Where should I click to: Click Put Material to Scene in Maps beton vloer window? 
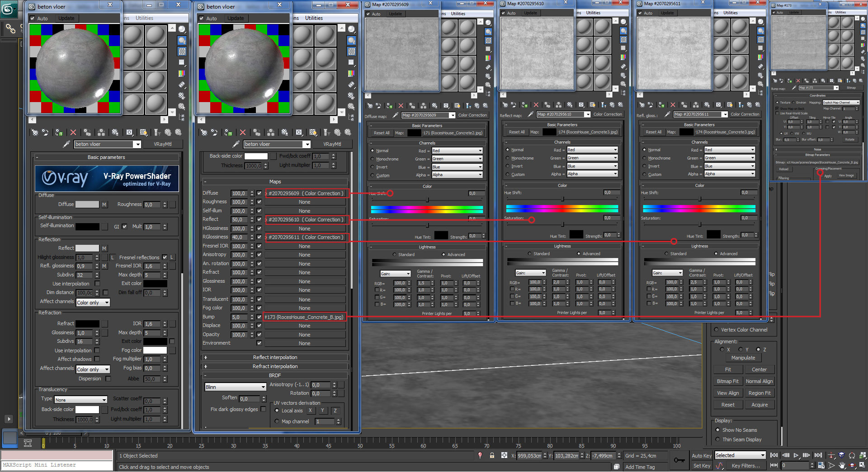click(214, 132)
